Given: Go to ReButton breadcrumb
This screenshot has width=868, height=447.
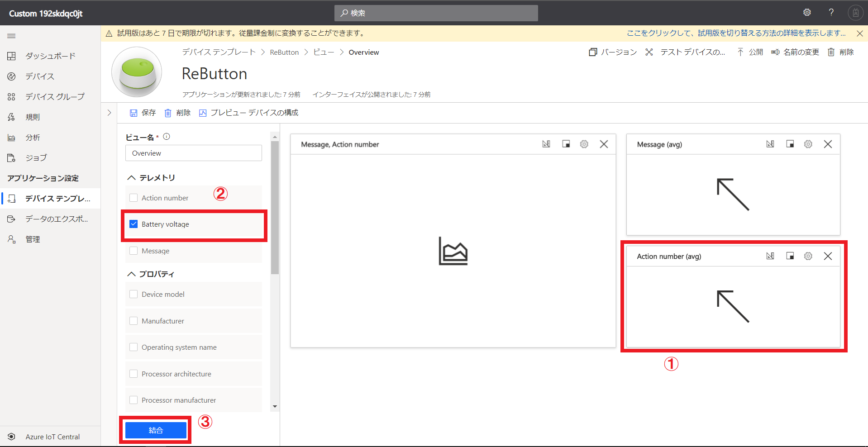Looking at the screenshot, I should [x=284, y=52].
